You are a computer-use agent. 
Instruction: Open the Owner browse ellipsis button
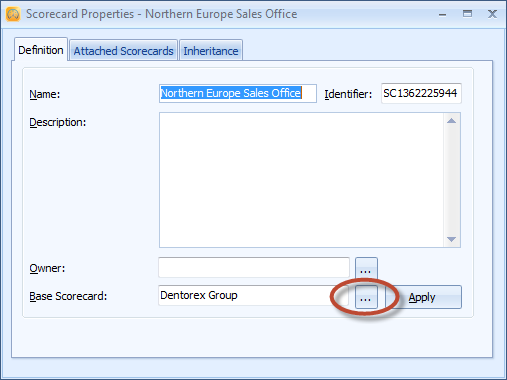[366, 268]
